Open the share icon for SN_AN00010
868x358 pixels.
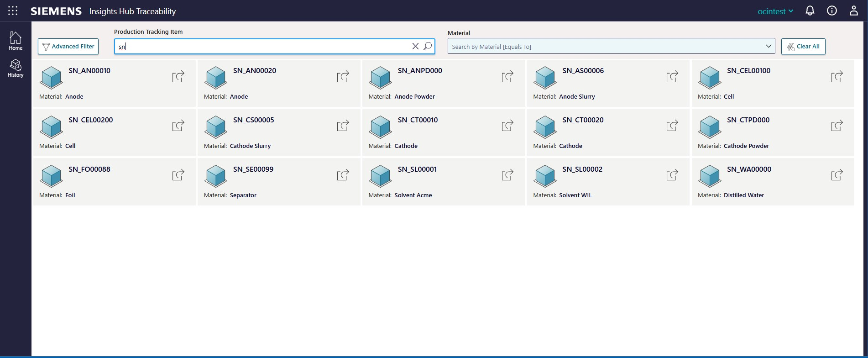[x=178, y=77]
